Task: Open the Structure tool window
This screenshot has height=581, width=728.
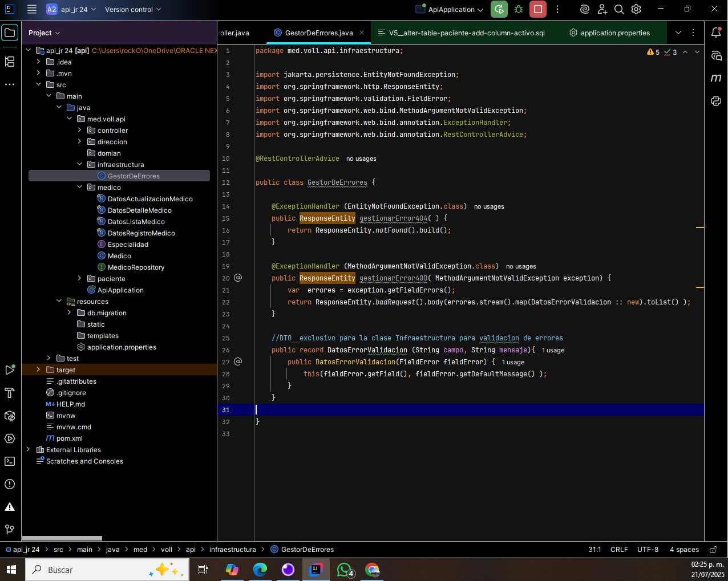Action: pyautogui.click(x=10, y=62)
